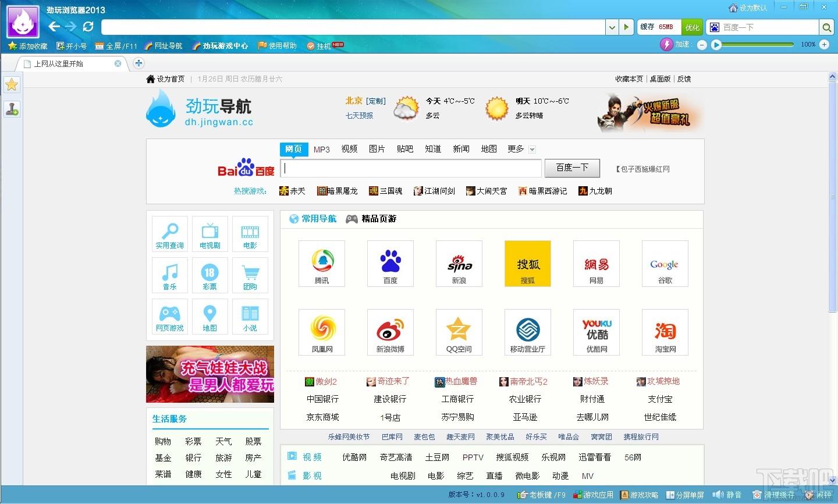Open 腾讯 site icon
This screenshot has height=504, width=838.
(x=322, y=264)
